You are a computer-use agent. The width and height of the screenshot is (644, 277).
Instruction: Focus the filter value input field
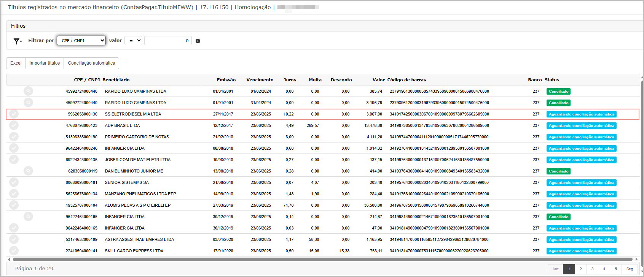tap(168, 41)
